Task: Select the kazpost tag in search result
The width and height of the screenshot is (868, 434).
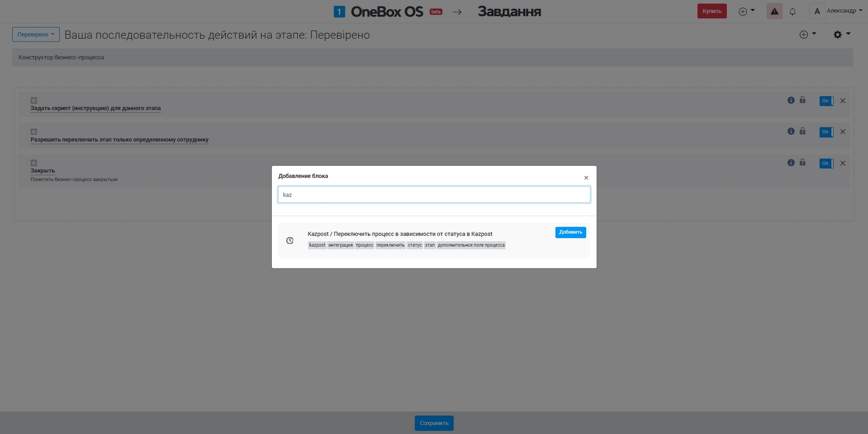Action: [317, 245]
